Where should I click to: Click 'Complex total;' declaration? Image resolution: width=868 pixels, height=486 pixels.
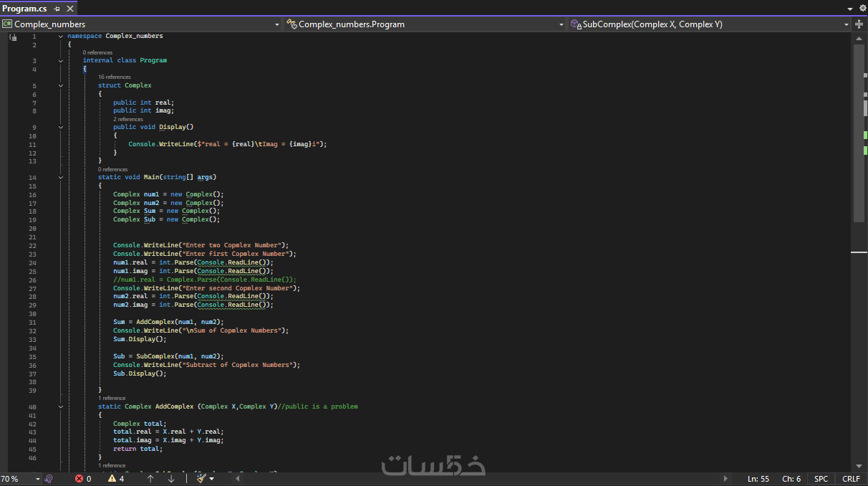(x=140, y=424)
